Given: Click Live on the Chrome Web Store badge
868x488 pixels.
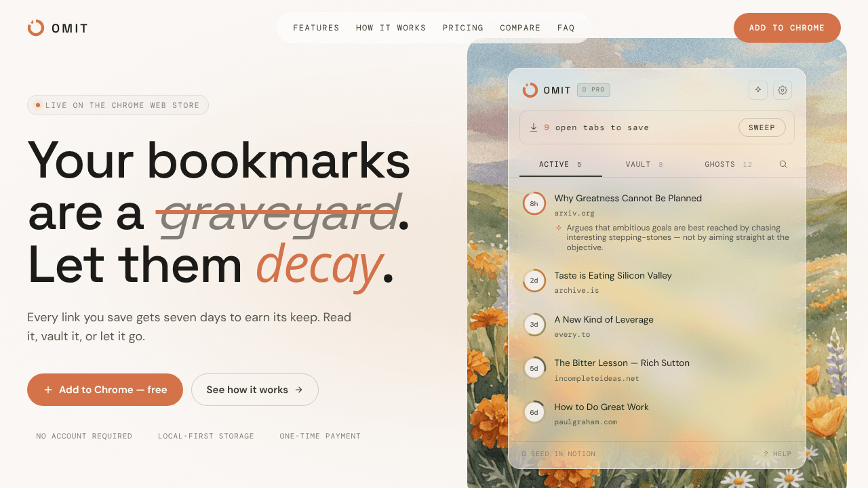Looking at the screenshot, I should [x=118, y=105].
